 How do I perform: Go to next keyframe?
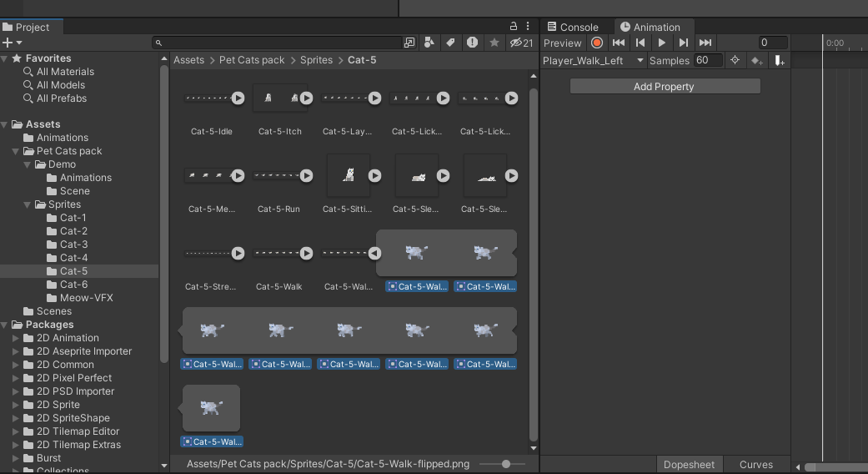pos(684,43)
